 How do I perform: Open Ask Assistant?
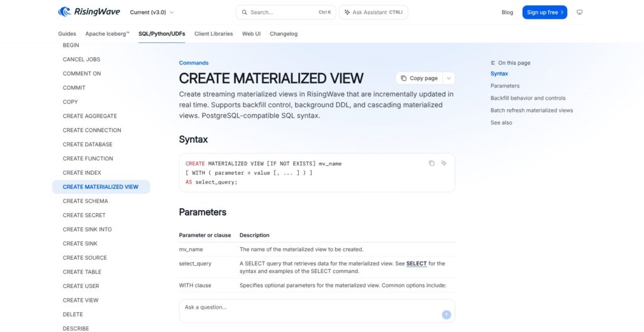click(374, 13)
